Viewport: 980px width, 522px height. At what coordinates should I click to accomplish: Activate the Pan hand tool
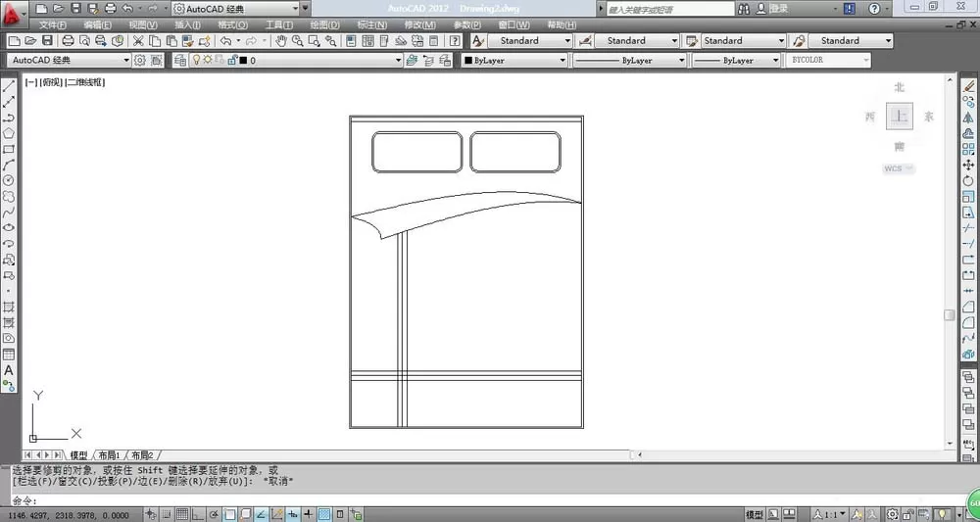tap(281, 40)
